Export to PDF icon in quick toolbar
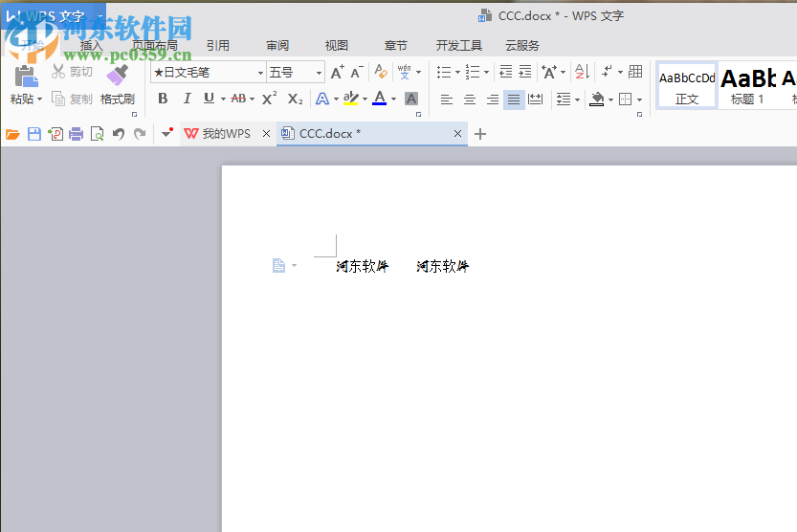 (55, 134)
